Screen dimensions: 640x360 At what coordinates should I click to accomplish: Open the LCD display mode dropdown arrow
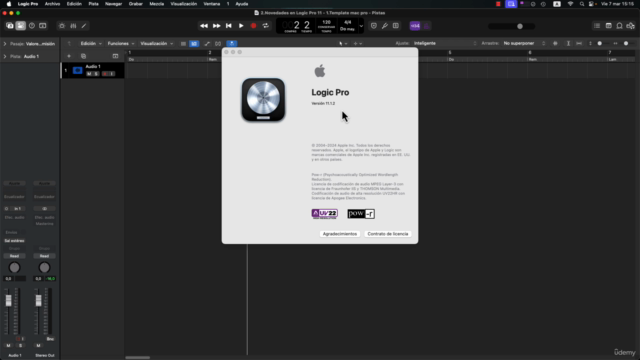tap(361, 26)
